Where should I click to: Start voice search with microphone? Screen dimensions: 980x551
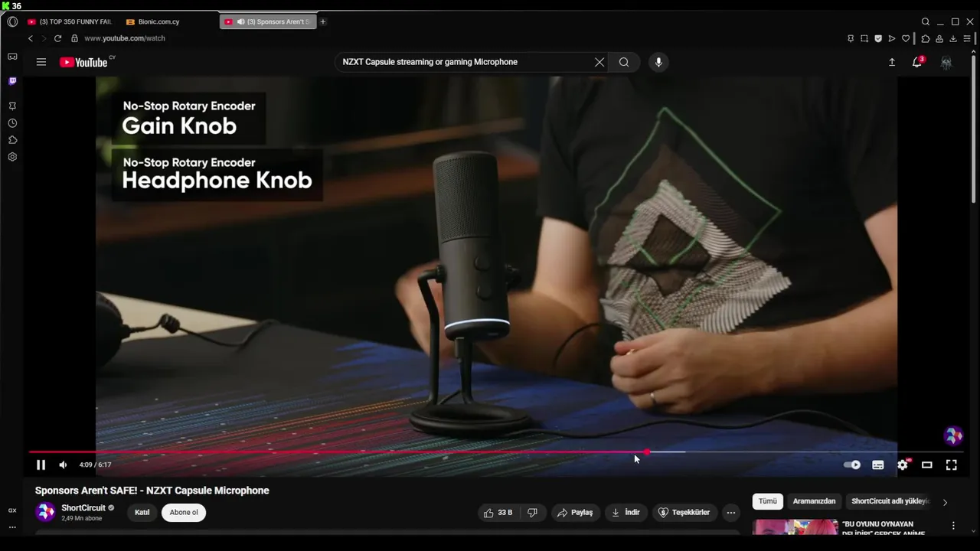(658, 62)
